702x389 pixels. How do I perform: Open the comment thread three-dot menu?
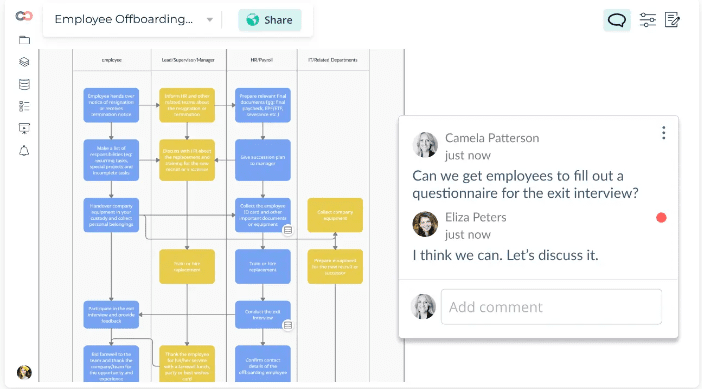[x=663, y=133]
